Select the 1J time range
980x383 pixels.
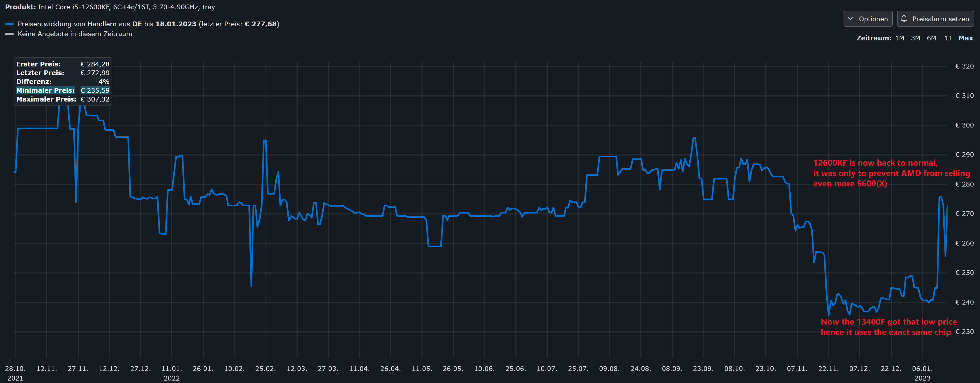click(x=947, y=38)
